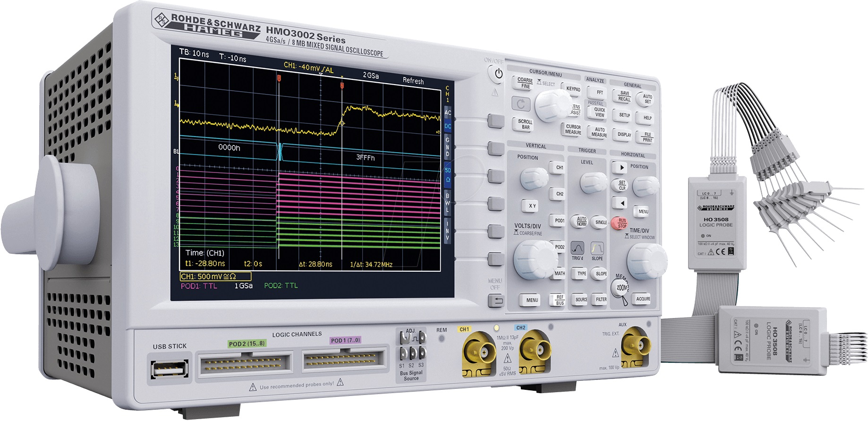Click the REM indicator LED
Screen dimensions: 868x421
(442, 338)
